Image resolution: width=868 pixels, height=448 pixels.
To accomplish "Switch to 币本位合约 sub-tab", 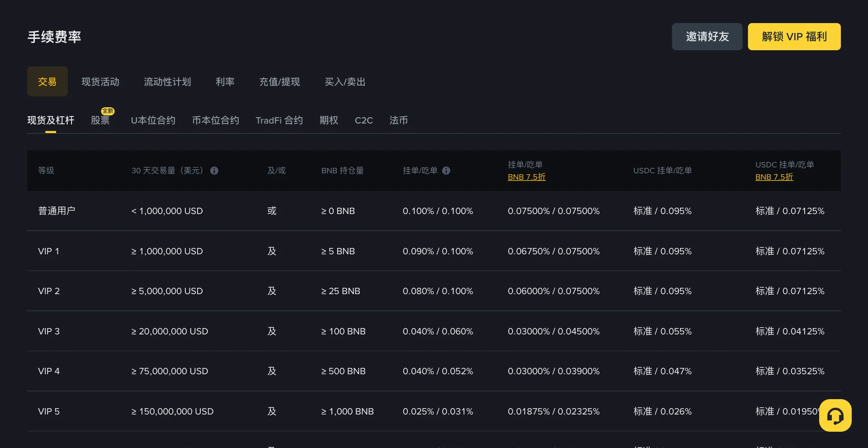I will coord(216,120).
